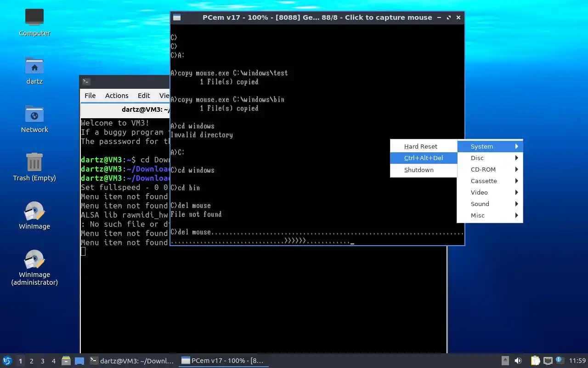Screen dimensions: 588x368
Task: Click the 'C>cd bin' emulator line
Action: click(185, 188)
